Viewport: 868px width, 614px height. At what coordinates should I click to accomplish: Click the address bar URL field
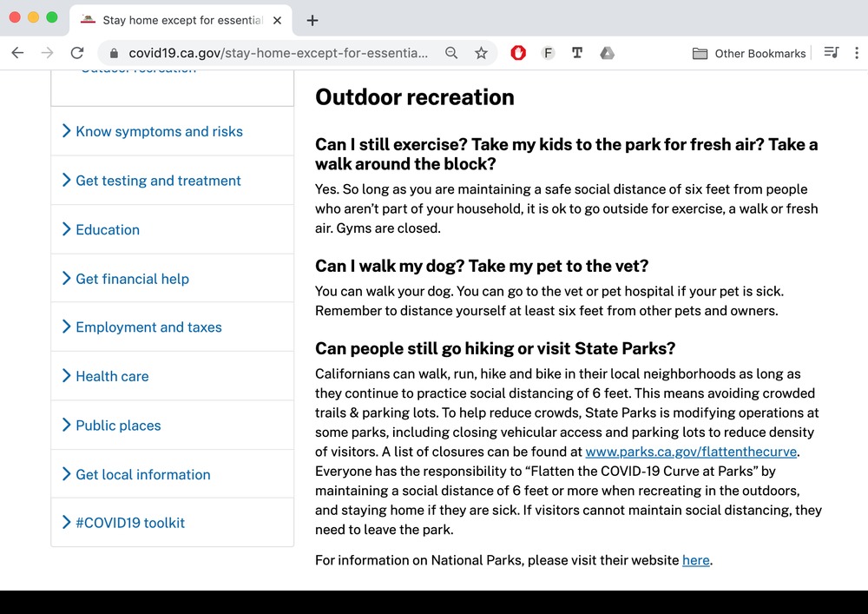coord(278,53)
